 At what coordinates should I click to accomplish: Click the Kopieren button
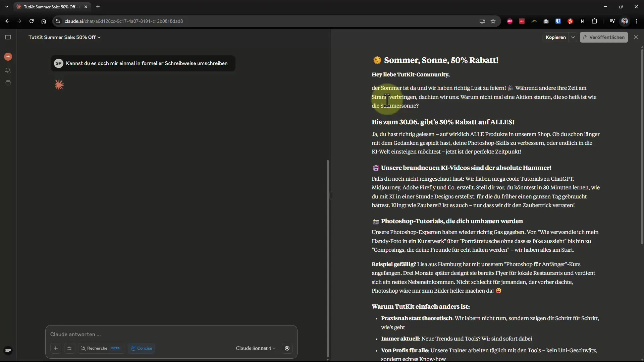pyautogui.click(x=555, y=37)
